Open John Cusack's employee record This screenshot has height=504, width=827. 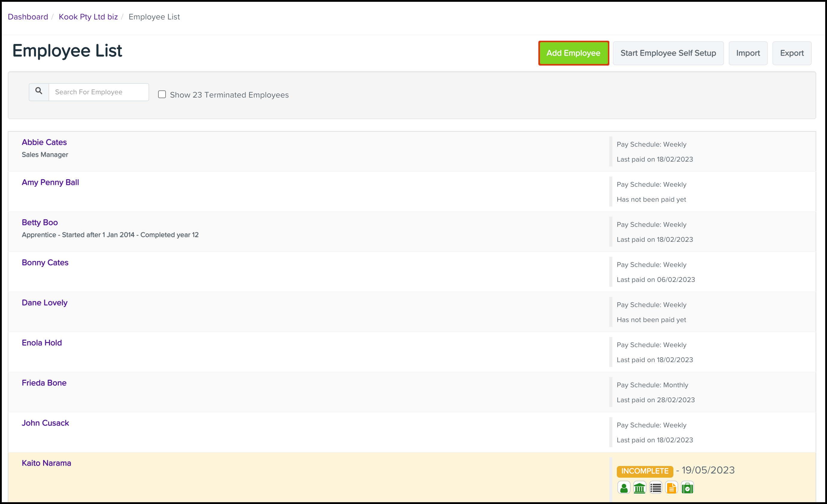click(x=45, y=423)
